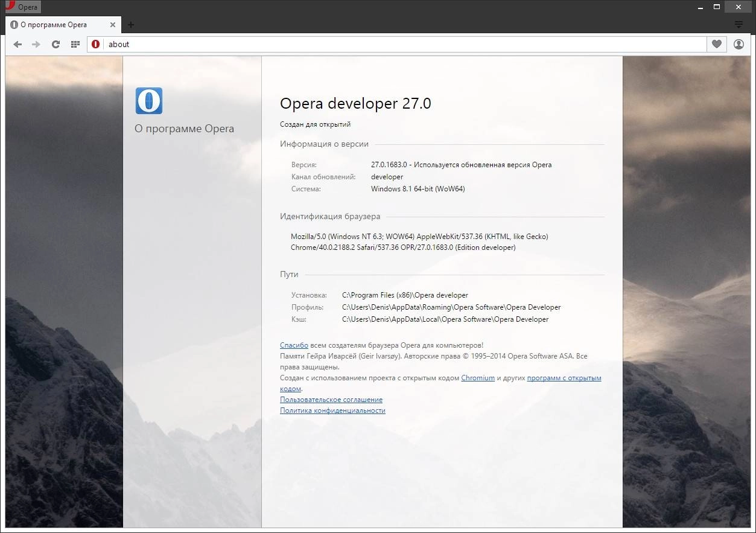Open the "Спасибо" link
This screenshot has height=533, width=756.
(294, 345)
